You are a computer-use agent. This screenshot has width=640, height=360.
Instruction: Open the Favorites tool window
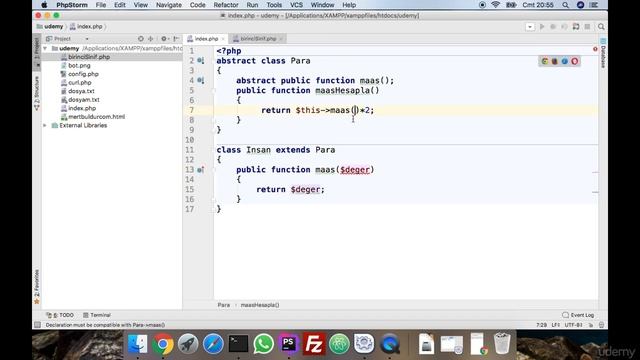tap(37, 287)
